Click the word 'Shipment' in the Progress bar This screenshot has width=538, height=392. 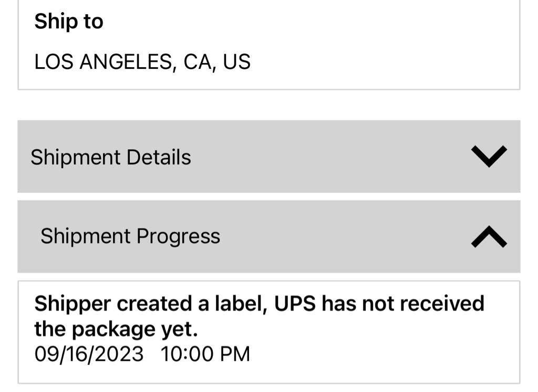point(85,236)
